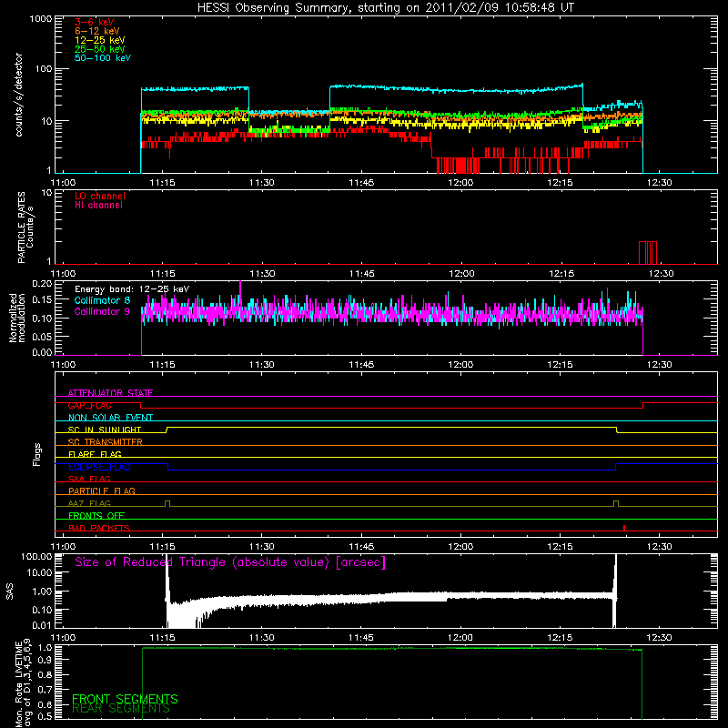This screenshot has height=728, width=728.
Task: Pick the 25-50 keV legend label
Action: (x=100, y=49)
